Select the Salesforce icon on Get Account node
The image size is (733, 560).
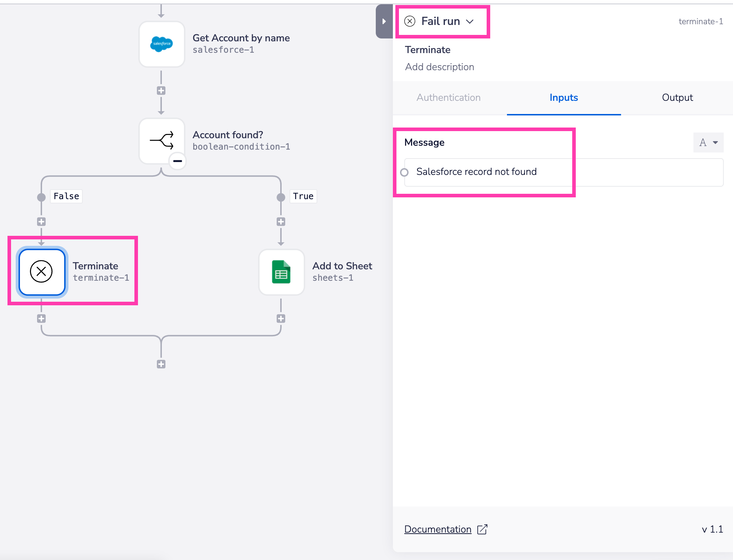coord(162,44)
